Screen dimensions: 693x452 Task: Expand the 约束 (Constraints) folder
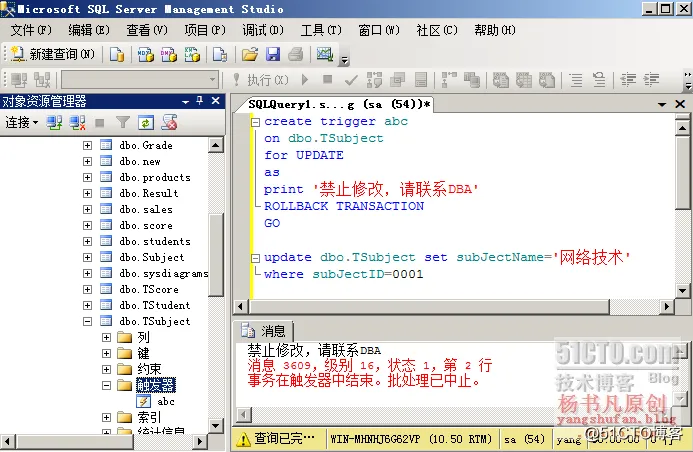pyautogui.click(x=107, y=369)
